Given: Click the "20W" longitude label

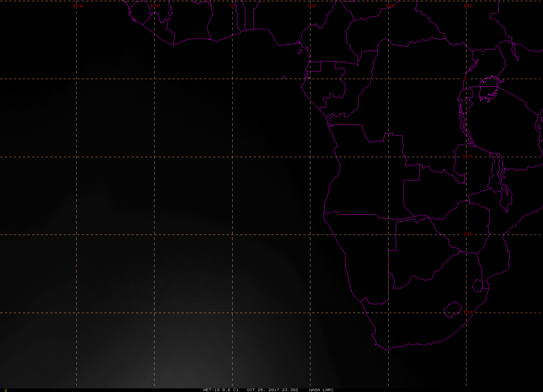Looking at the screenshot, I should pyautogui.click(x=78, y=6).
